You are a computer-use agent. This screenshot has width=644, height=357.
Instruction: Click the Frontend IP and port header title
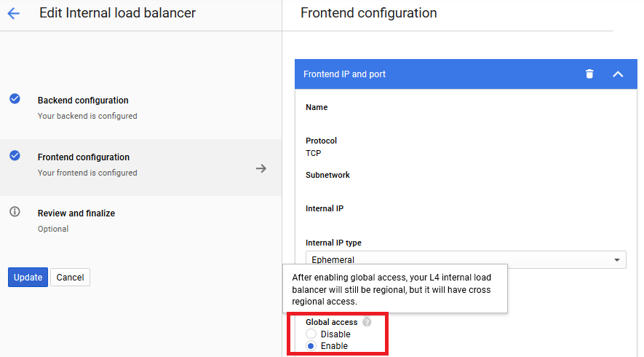click(344, 74)
